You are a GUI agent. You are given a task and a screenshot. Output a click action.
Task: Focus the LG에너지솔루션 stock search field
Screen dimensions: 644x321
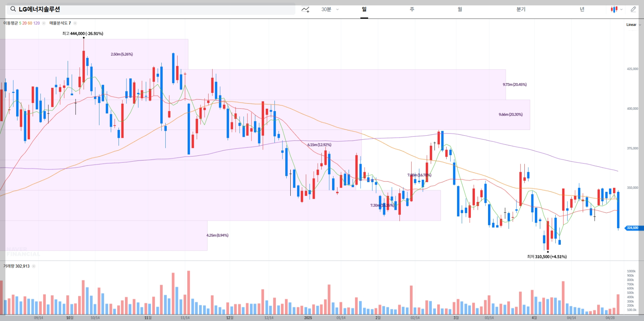pos(151,9)
